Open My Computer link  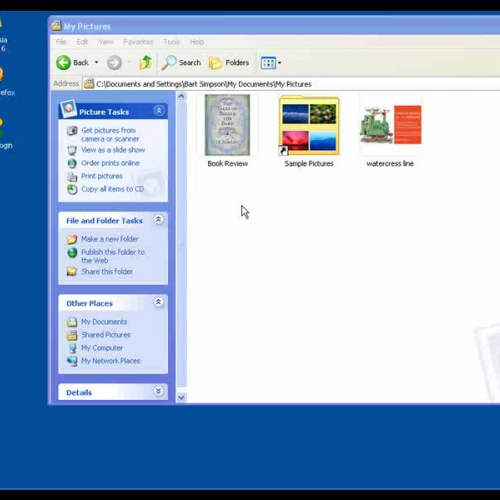[102, 348]
